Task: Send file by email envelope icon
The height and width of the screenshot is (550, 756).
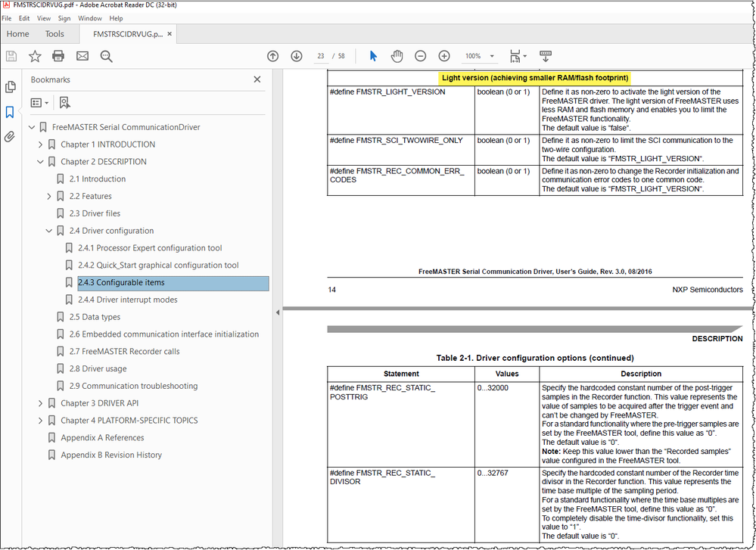Action: (82, 56)
